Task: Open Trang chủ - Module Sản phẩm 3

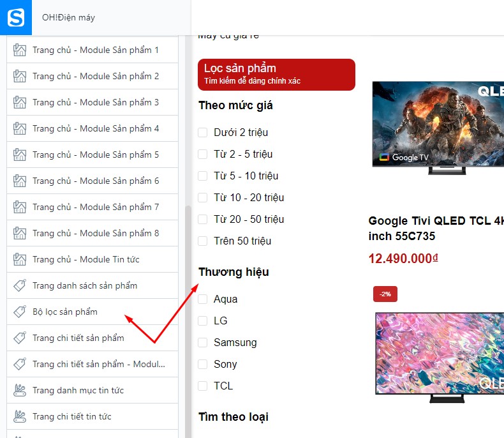Action: point(93,102)
